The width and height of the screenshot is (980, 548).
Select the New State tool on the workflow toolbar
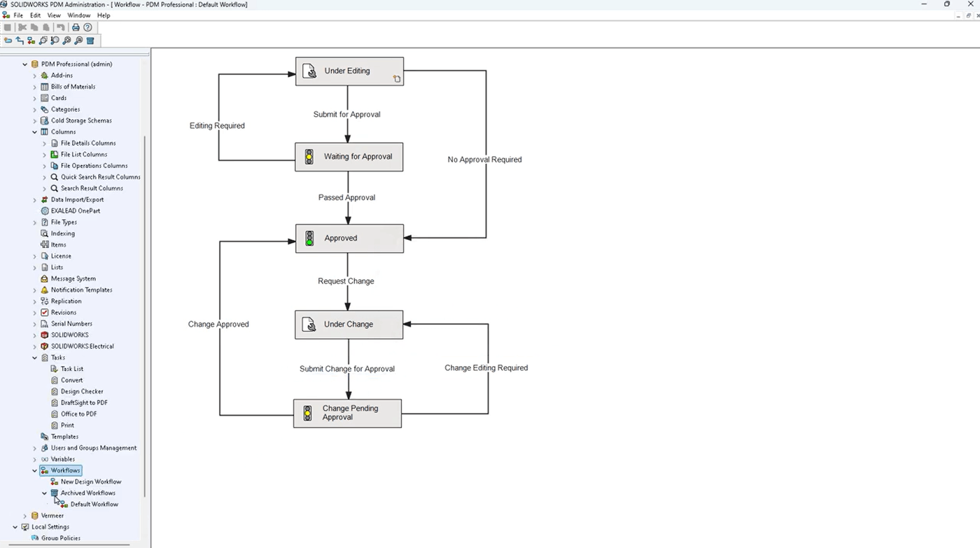coord(8,40)
